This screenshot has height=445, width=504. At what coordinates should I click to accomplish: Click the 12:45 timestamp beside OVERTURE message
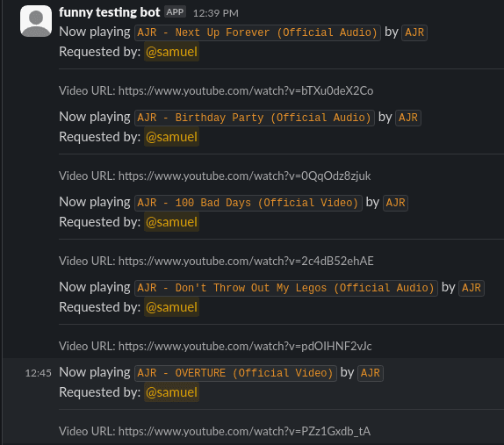coord(39,373)
